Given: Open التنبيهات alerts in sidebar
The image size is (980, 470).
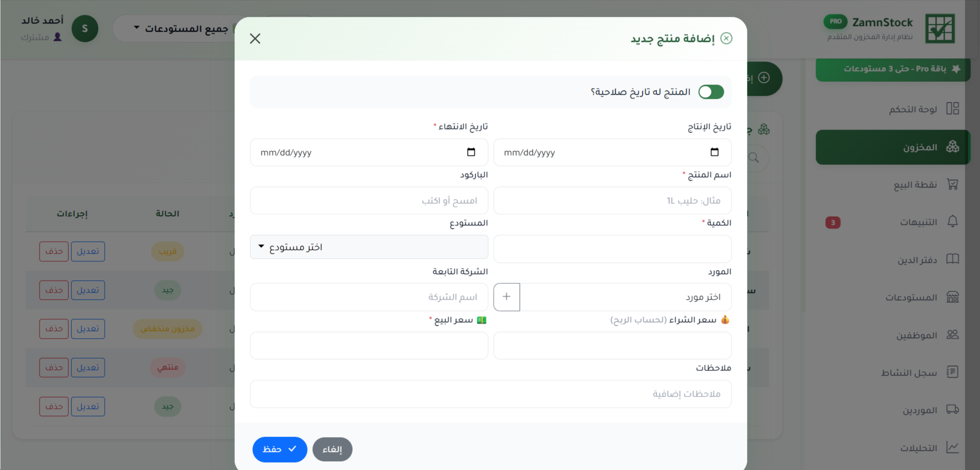Looking at the screenshot, I should tap(893, 222).
